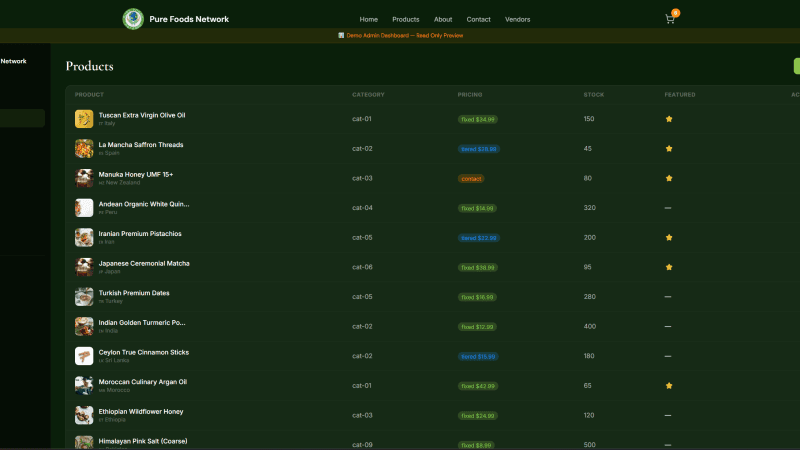Image resolution: width=800 pixels, height=450 pixels.
Task: Open Japanese Ceremonial Matcha thumbnail
Action: click(x=84, y=267)
